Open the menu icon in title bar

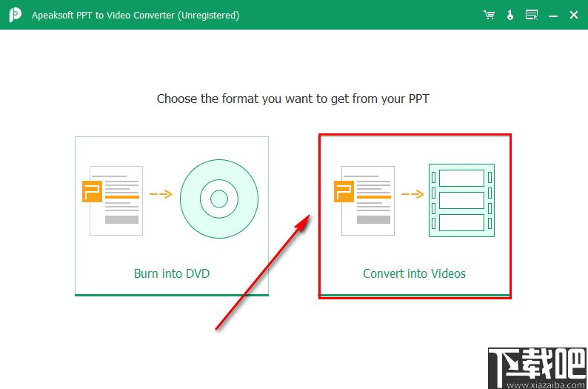tap(532, 15)
